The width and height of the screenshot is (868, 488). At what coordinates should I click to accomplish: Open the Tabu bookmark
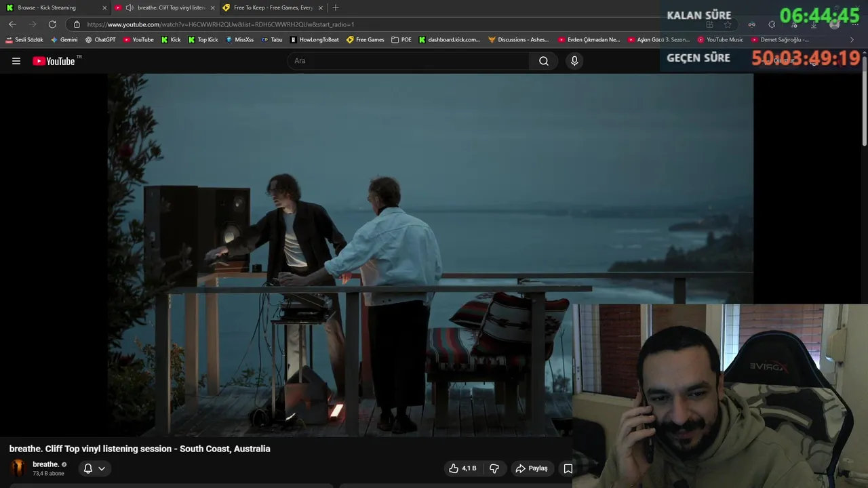click(x=272, y=39)
